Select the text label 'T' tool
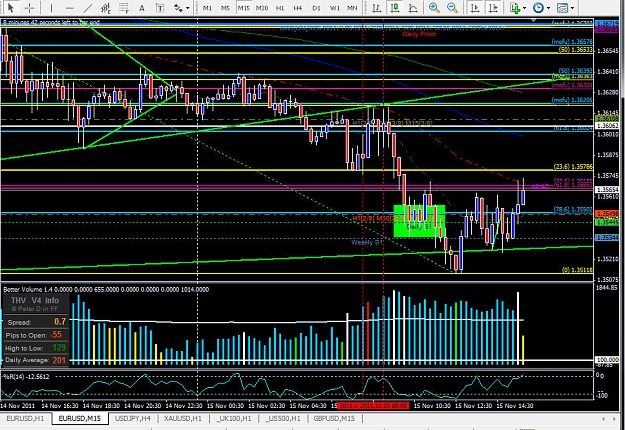 point(159,8)
